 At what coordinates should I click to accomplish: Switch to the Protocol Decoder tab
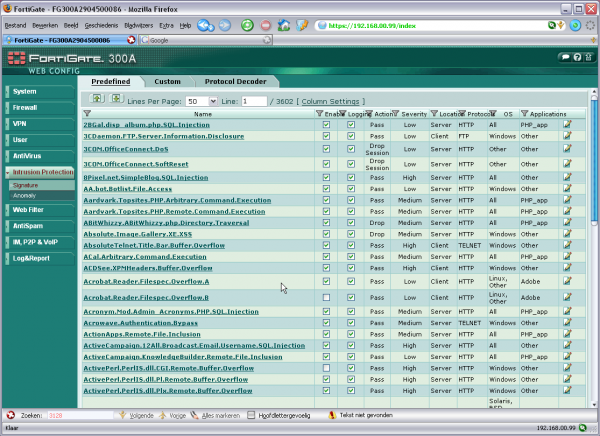click(x=235, y=82)
